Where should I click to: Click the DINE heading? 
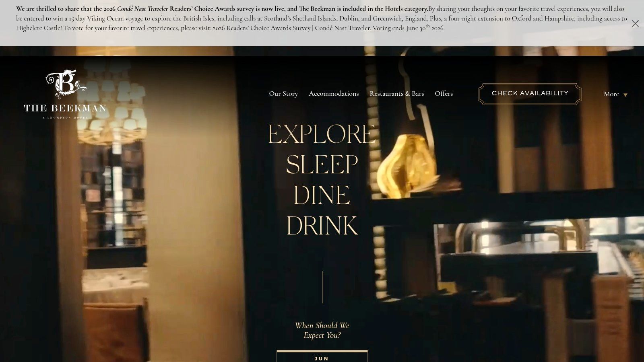322,195
